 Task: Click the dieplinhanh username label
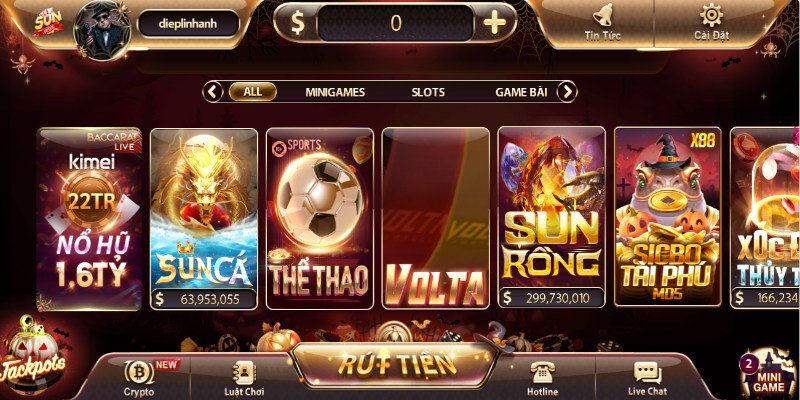click(188, 23)
